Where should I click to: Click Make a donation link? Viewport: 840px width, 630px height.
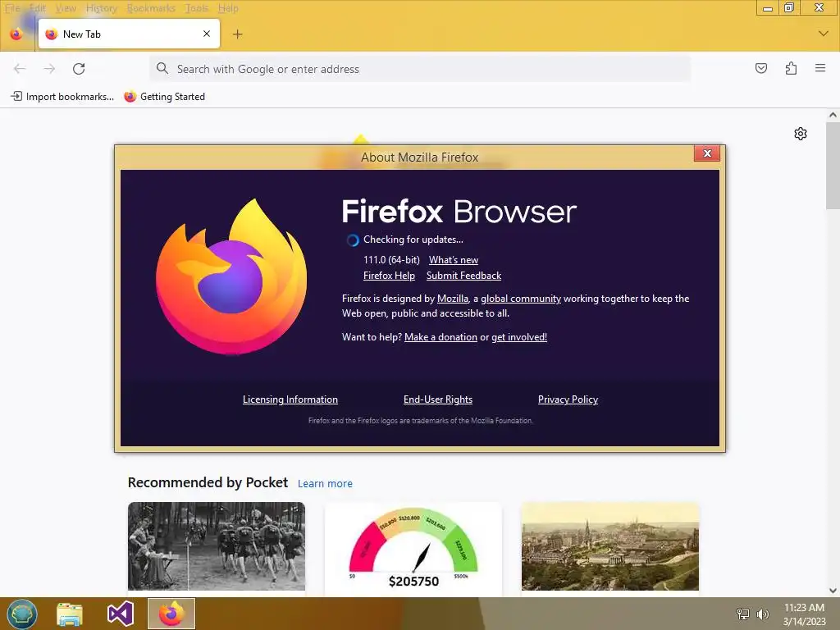point(441,337)
